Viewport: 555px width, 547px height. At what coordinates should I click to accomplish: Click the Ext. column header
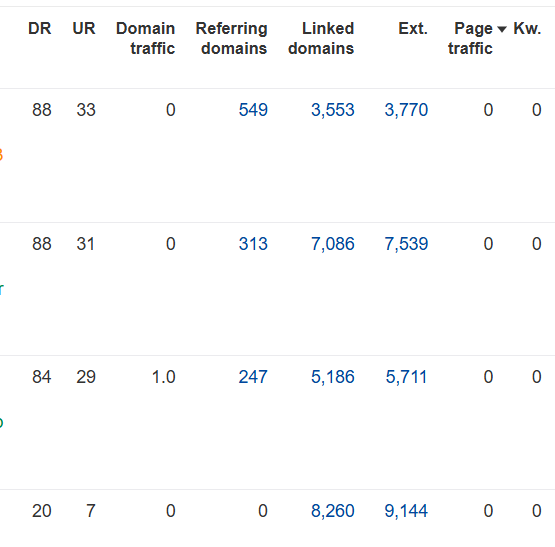[413, 28]
